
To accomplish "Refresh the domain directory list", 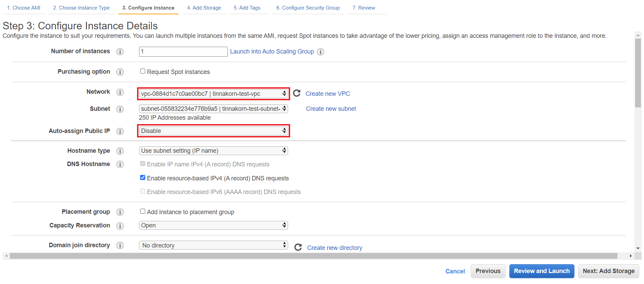I will click(298, 247).
